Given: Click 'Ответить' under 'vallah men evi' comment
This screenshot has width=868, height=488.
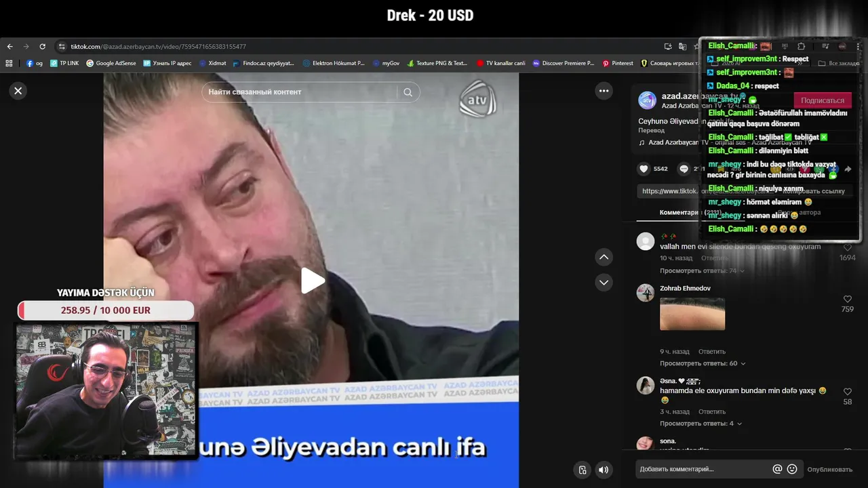Looking at the screenshot, I should pos(715,258).
